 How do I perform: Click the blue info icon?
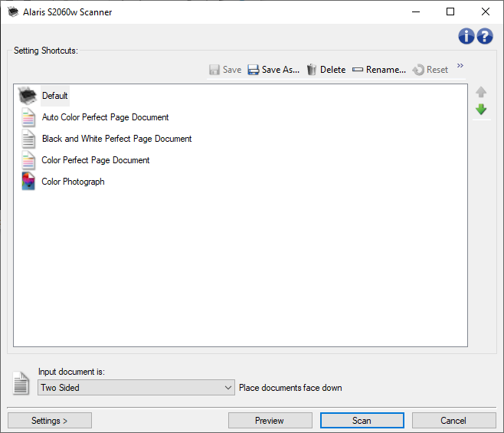click(x=466, y=36)
